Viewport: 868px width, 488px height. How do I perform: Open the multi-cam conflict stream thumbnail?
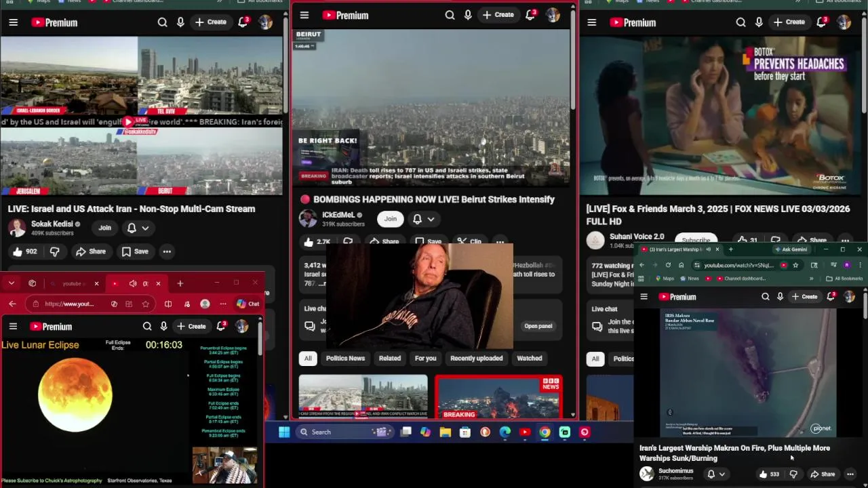[x=363, y=396]
